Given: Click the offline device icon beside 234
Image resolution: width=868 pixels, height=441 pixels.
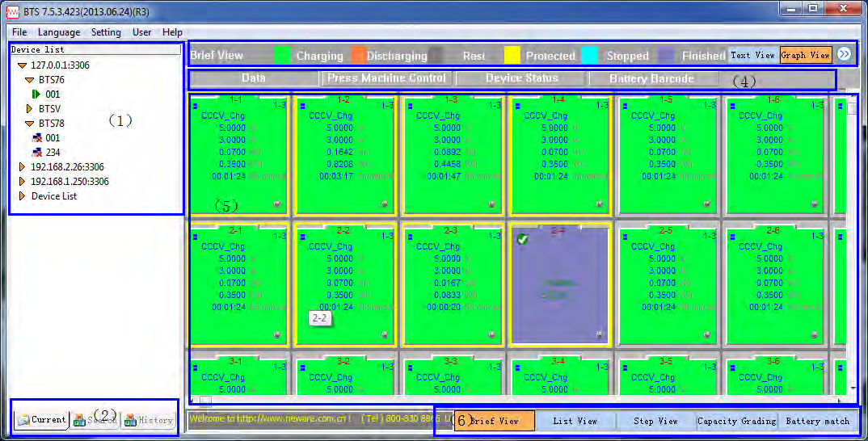Looking at the screenshot, I should [37, 152].
